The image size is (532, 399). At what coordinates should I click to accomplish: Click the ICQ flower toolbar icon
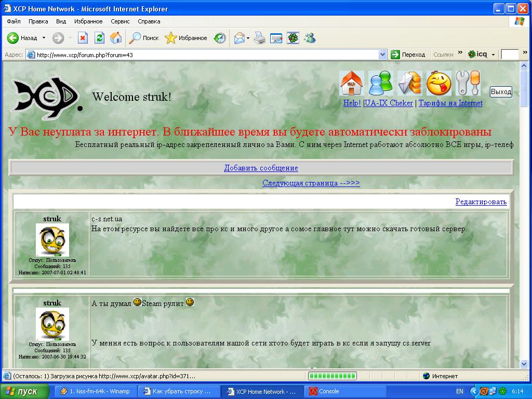(x=293, y=38)
